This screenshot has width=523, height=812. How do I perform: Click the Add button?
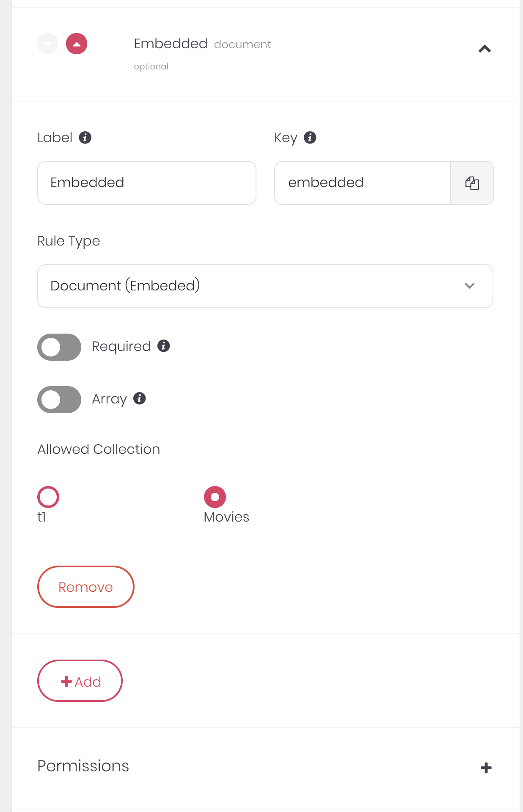coord(80,681)
